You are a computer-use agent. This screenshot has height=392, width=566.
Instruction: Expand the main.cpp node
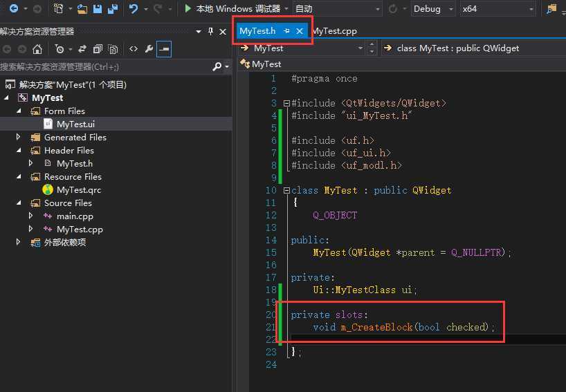(30, 216)
